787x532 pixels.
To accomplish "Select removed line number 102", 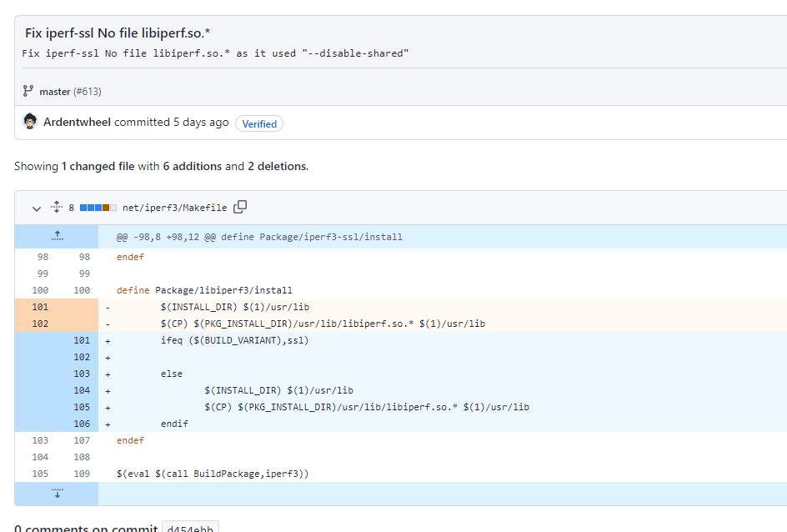I will 42,323.
